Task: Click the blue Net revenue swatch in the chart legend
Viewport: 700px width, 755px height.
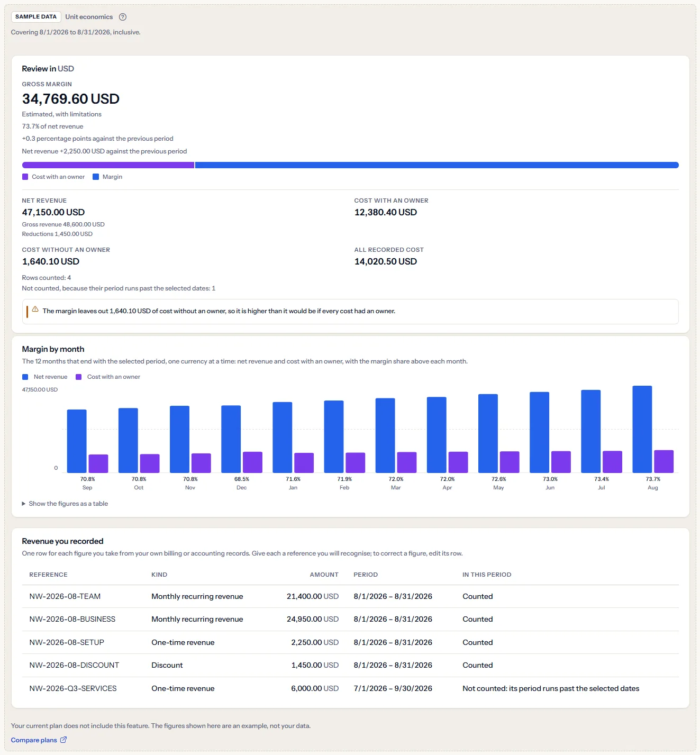Action: point(25,377)
